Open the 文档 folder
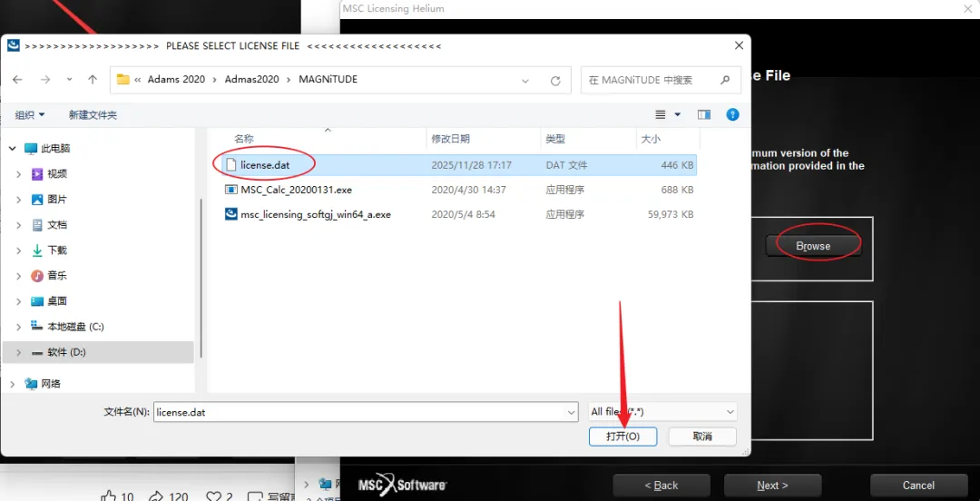This screenshot has height=501, width=980. click(x=57, y=224)
